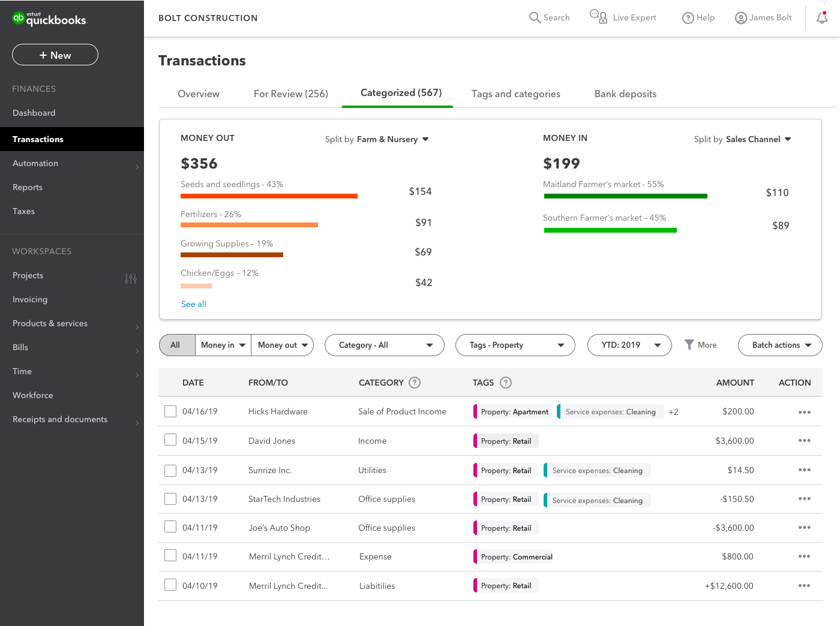Open James Bolt profile icon
Image resolution: width=840 pixels, height=626 pixels.
coord(741,18)
